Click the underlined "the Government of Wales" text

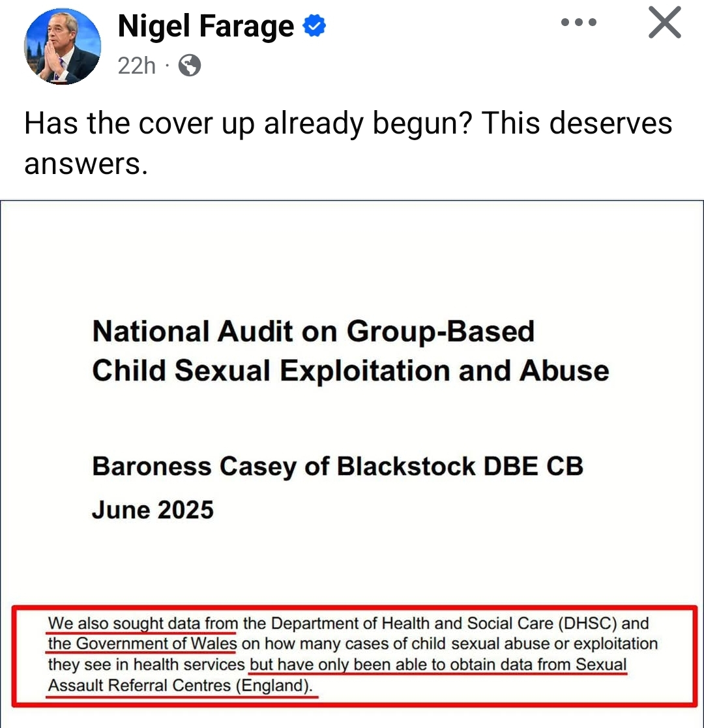point(142,645)
